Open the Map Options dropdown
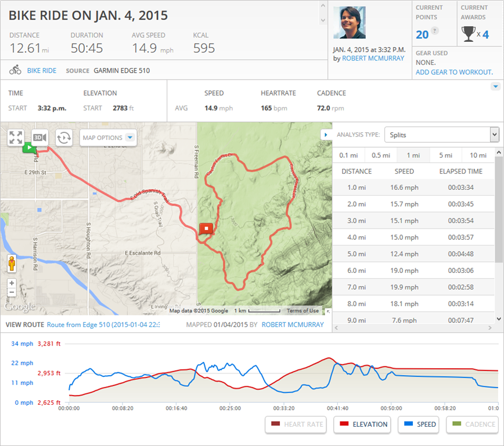Viewport: 504px width, 446px height. click(x=109, y=138)
